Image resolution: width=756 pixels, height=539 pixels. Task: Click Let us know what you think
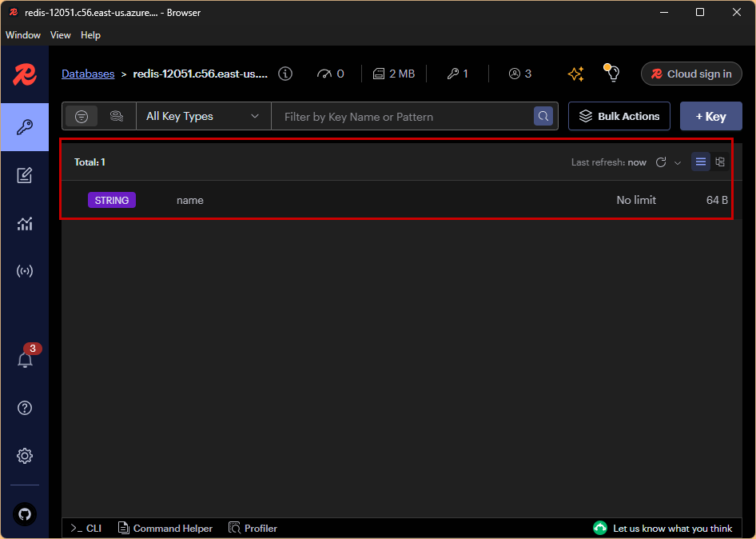click(663, 529)
